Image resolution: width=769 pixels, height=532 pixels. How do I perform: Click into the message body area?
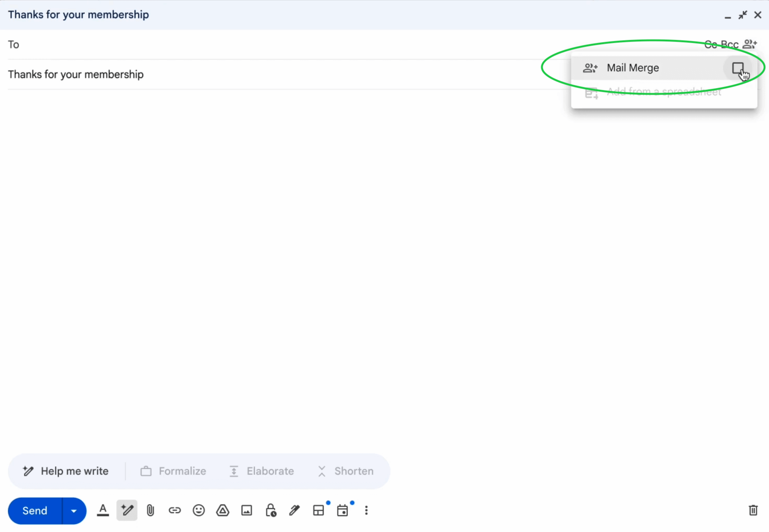pyautogui.click(x=384, y=270)
